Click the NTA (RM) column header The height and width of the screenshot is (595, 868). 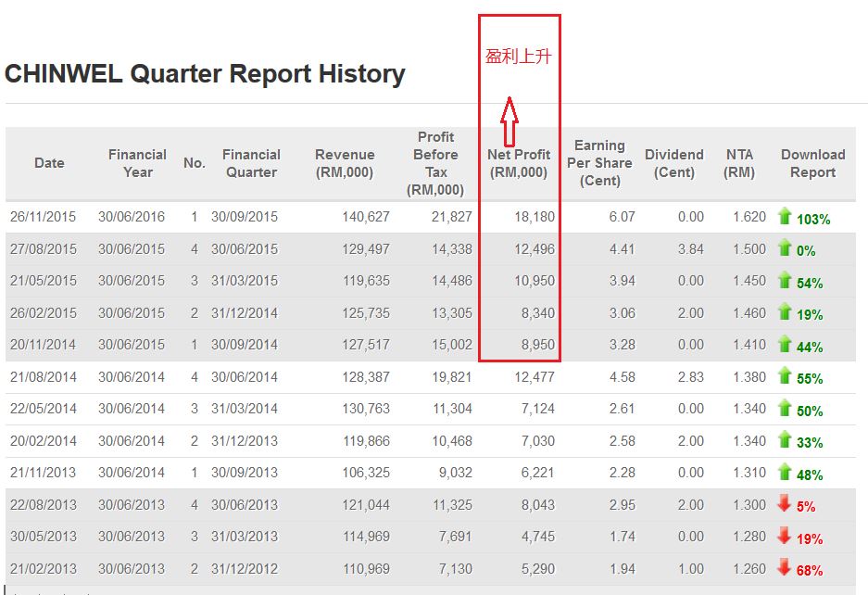[739, 163]
